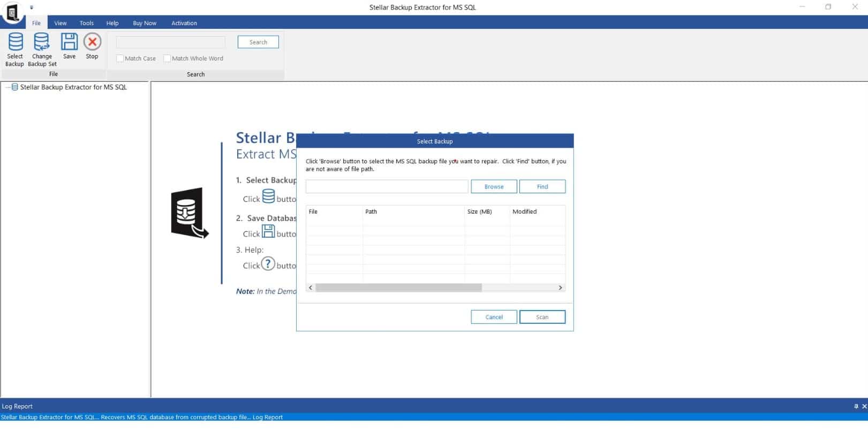Viewport: 868px width, 432px height.
Task: Close the Stellar application window
Action: point(855,7)
